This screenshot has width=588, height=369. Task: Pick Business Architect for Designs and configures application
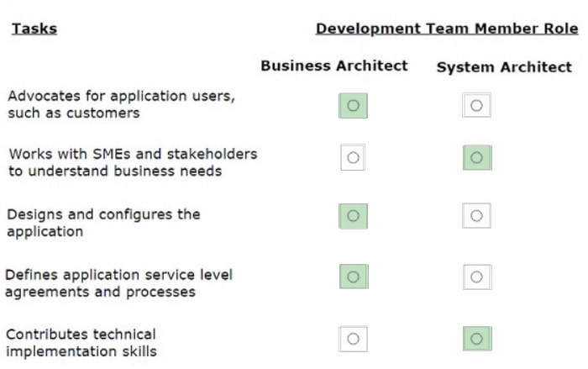point(354,216)
